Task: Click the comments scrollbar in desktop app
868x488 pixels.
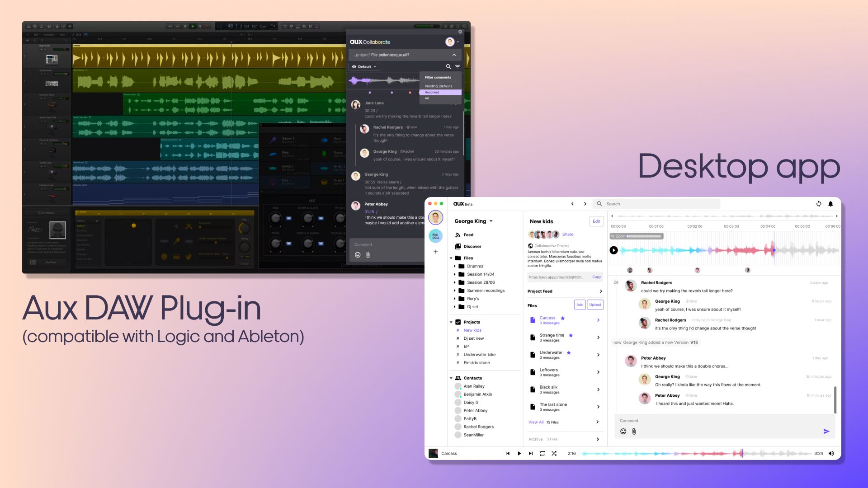Action: [x=835, y=400]
